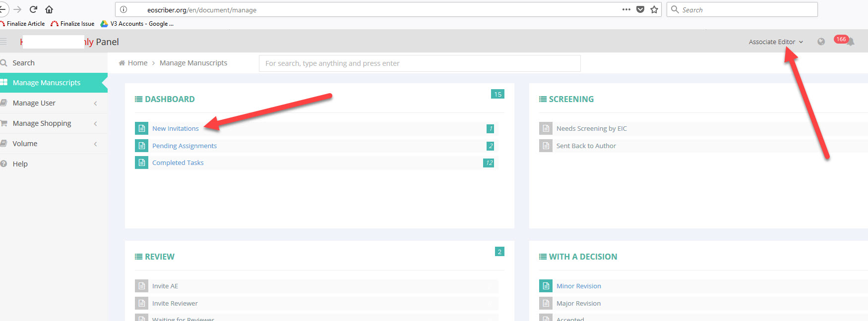The image size is (868, 321).
Task: Click the forward navigation arrow
Action: pyautogui.click(x=17, y=9)
